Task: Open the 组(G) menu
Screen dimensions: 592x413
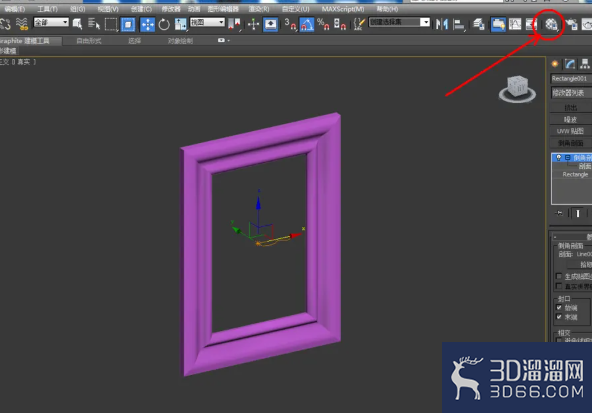Action: [x=77, y=9]
